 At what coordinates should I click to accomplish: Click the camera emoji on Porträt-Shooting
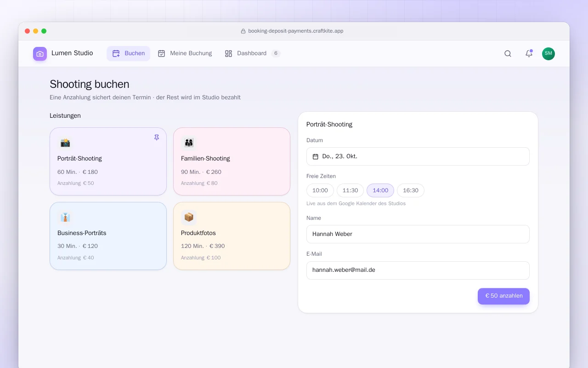65,143
